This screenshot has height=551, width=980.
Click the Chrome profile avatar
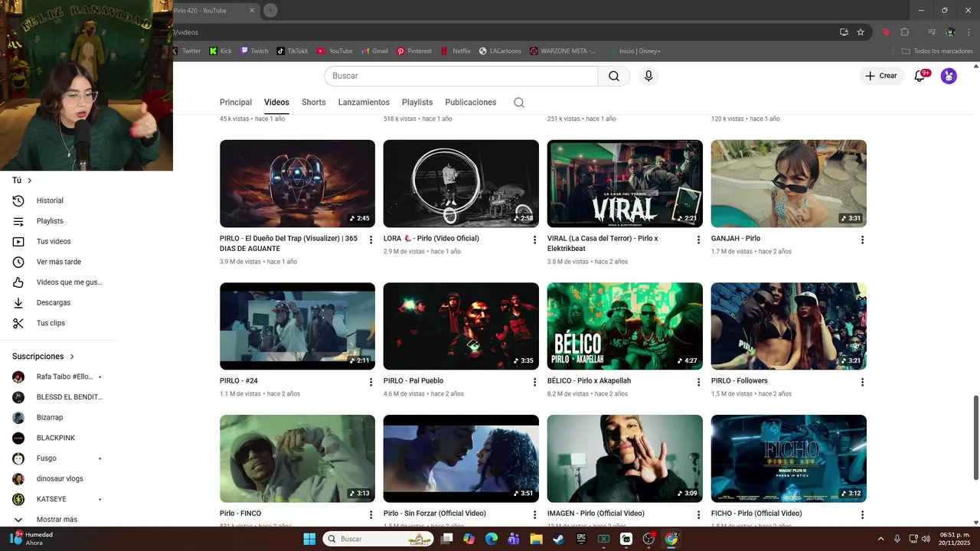951,32
